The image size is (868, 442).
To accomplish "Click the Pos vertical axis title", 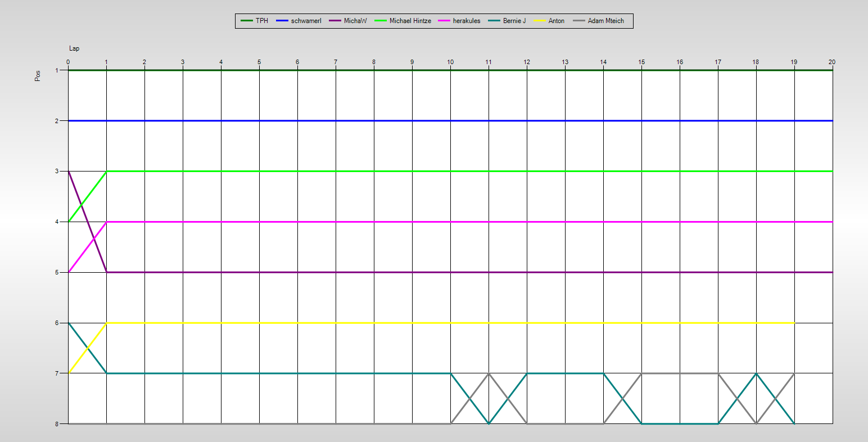I will (x=38, y=76).
